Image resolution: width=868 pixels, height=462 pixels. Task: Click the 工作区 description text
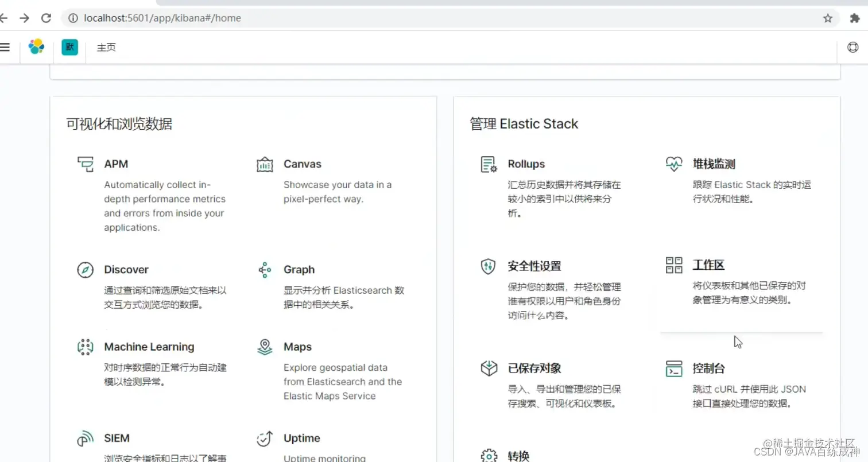tap(749, 293)
